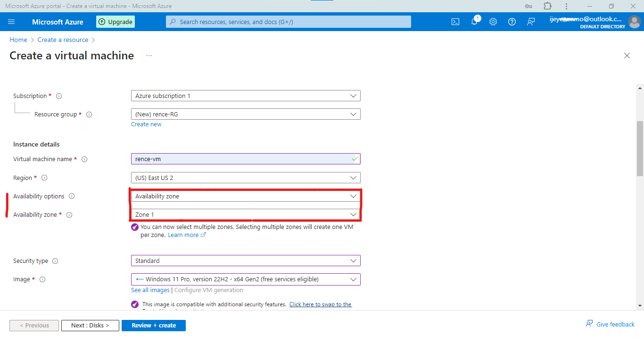Click the 'Instance details' section heading

pos(36,145)
